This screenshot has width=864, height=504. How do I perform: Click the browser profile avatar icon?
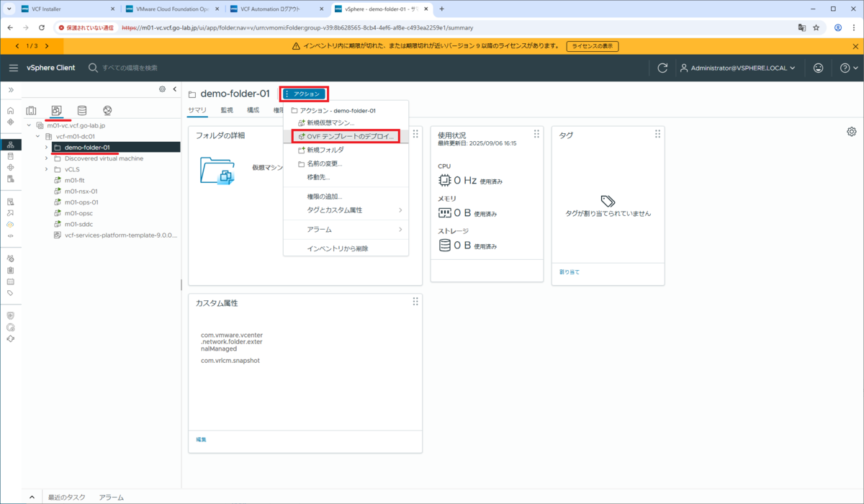[x=837, y=27]
